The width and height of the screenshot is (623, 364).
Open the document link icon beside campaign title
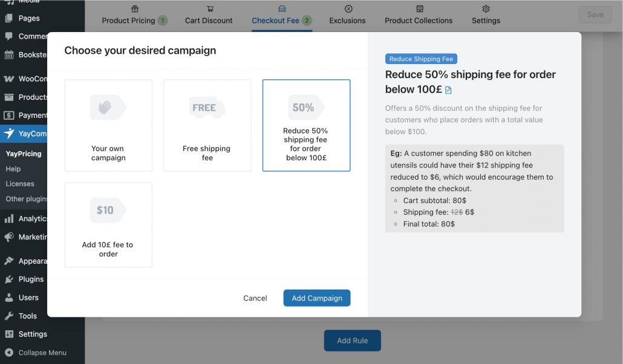pos(448,90)
